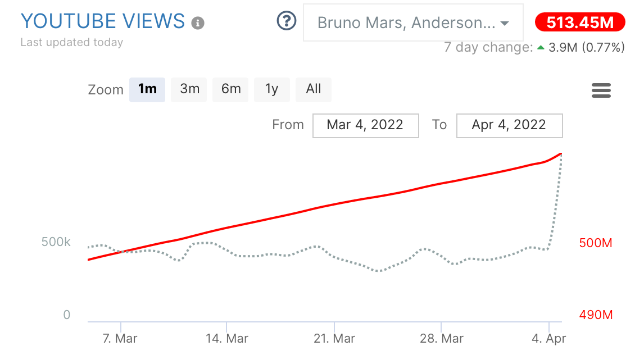This screenshot has height=364, width=644.
Task: Select the 1m zoom range
Action: coord(147,89)
